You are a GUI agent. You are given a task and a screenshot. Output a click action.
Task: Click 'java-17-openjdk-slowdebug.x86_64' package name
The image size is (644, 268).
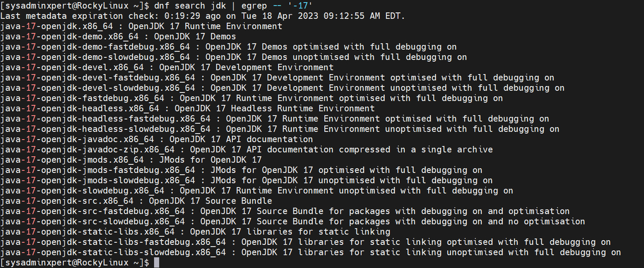(82, 190)
